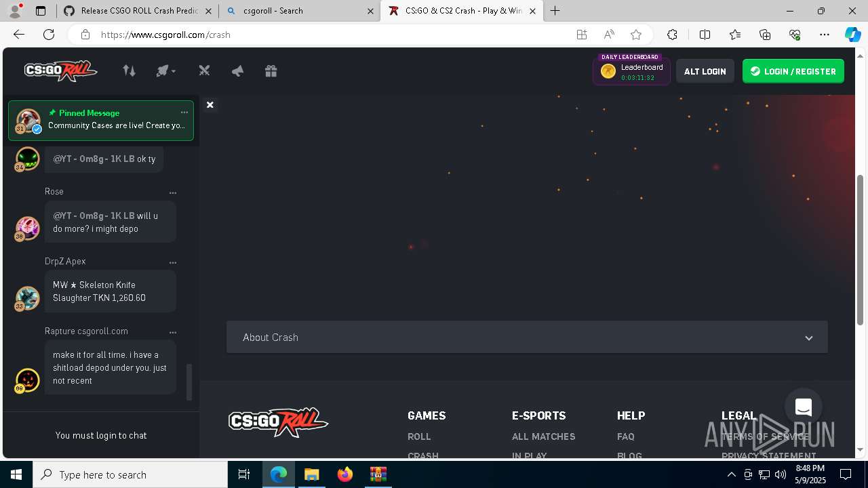Close the chat panel with X

click(210, 104)
